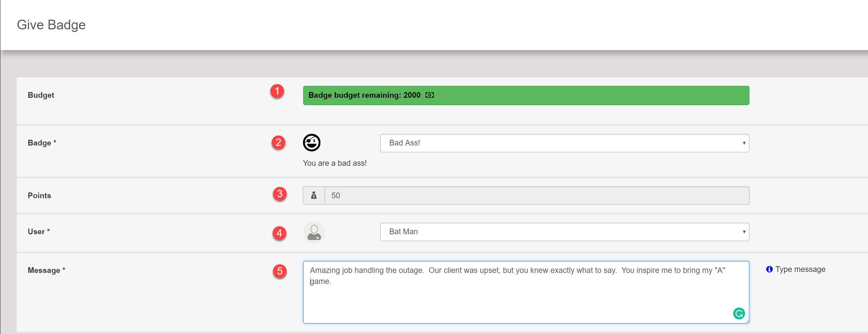
Task: Click the Points field showing 50
Action: [x=537, y=196]
